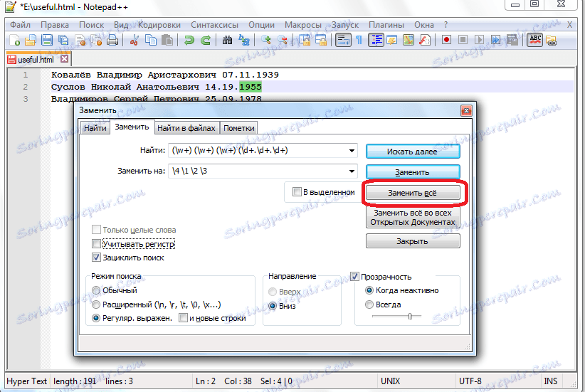Adjust the transparency slider handle
585x392 pixels.
(410, 317)
